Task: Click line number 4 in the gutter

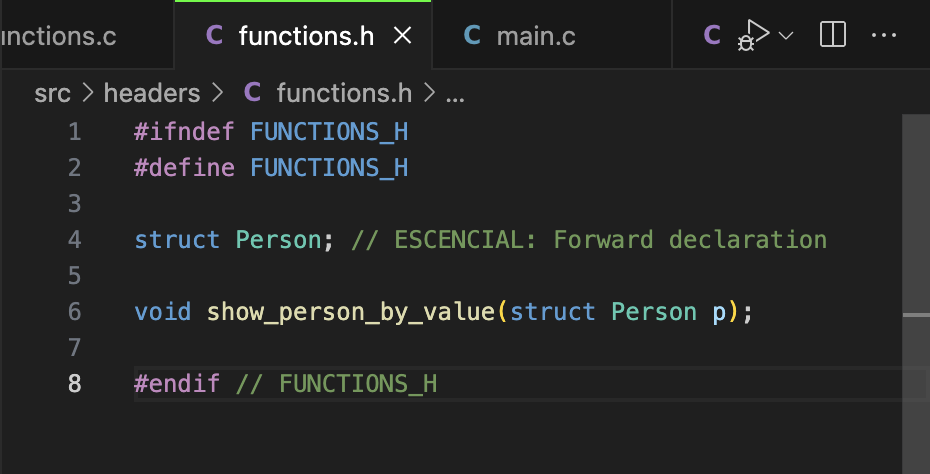Action: pyautogui.click(x=74, y=240)
